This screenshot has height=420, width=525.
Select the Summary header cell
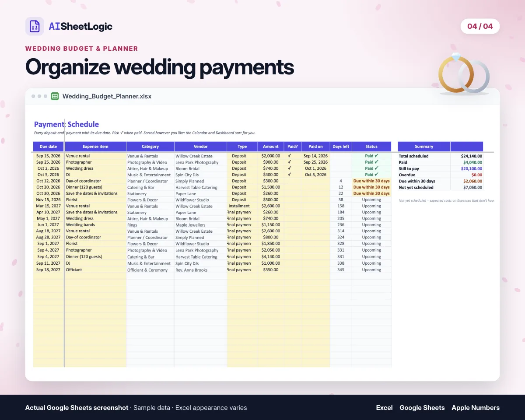click(424, 147)
